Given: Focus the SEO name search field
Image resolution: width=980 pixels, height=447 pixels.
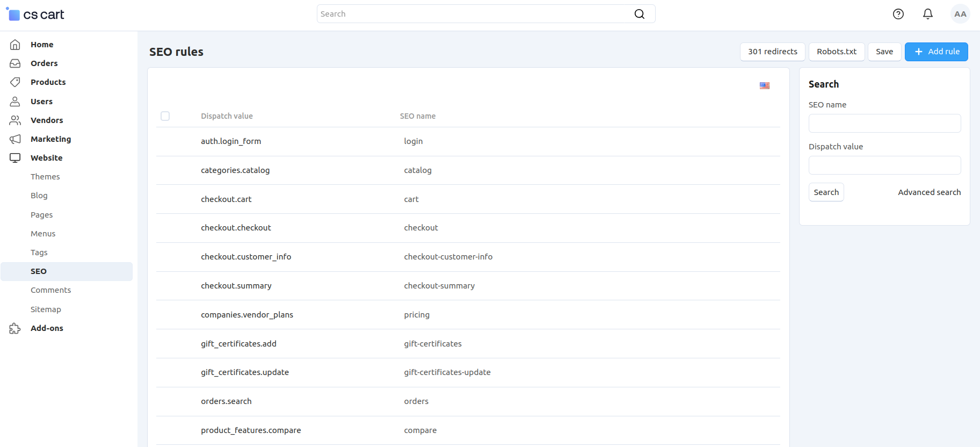Looking at the screenshot, I should click(884, 123).
